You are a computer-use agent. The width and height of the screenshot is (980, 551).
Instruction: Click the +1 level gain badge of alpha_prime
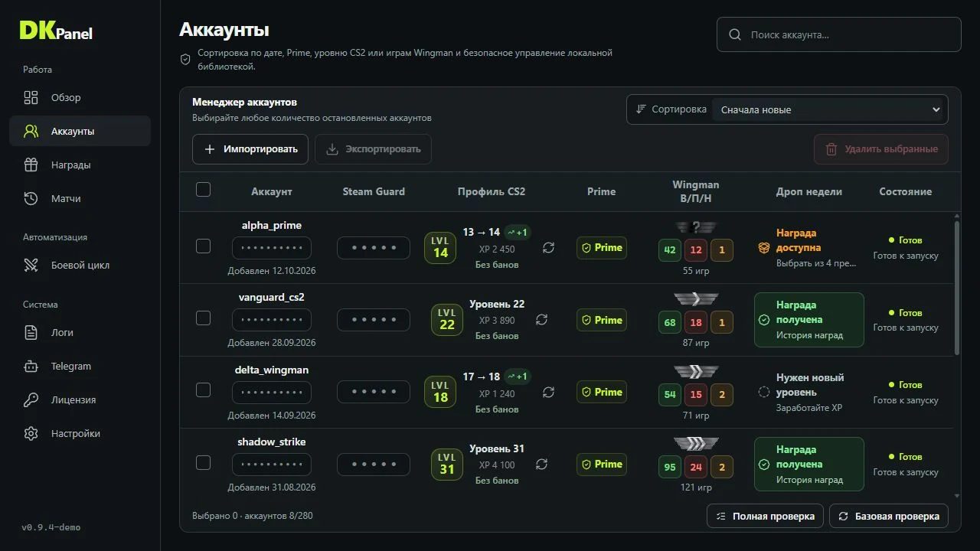(x=518, y=232)
